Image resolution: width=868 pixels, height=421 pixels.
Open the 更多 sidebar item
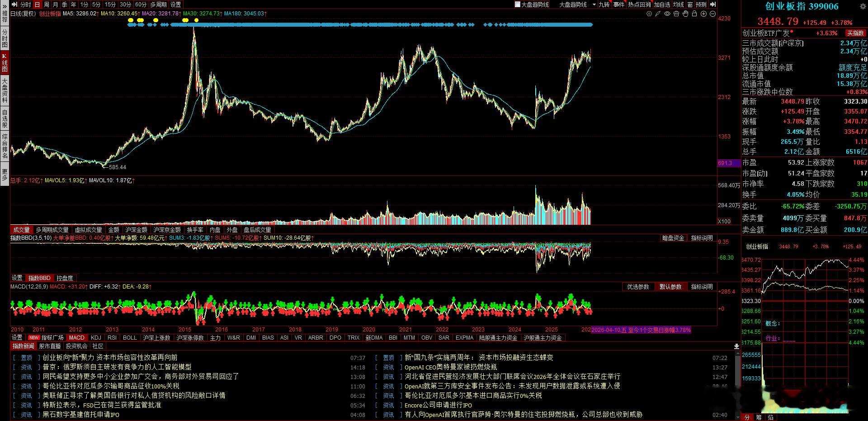pyautogui.click(x=5, y=175)
